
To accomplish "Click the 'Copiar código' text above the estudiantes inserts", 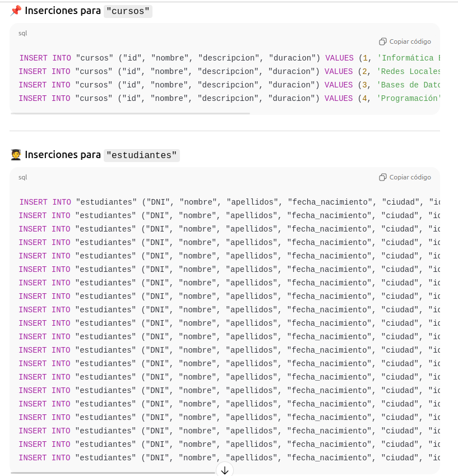I will (x=410, y=177).
